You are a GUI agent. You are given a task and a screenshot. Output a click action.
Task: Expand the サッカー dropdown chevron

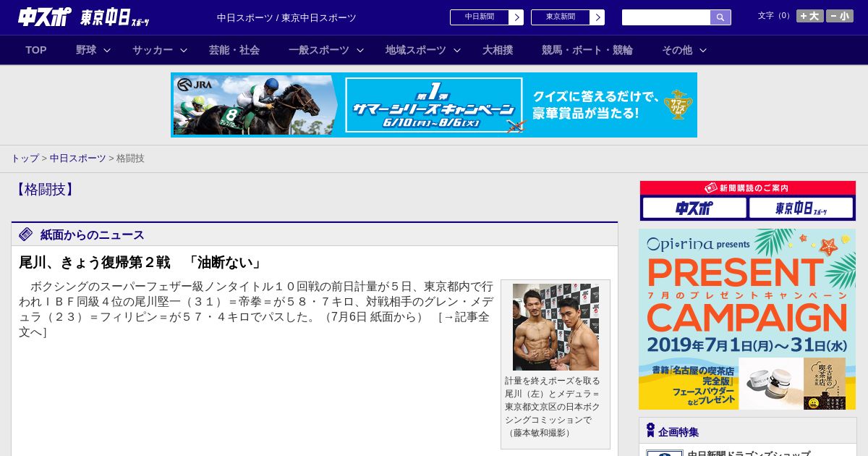click(184, 51)
